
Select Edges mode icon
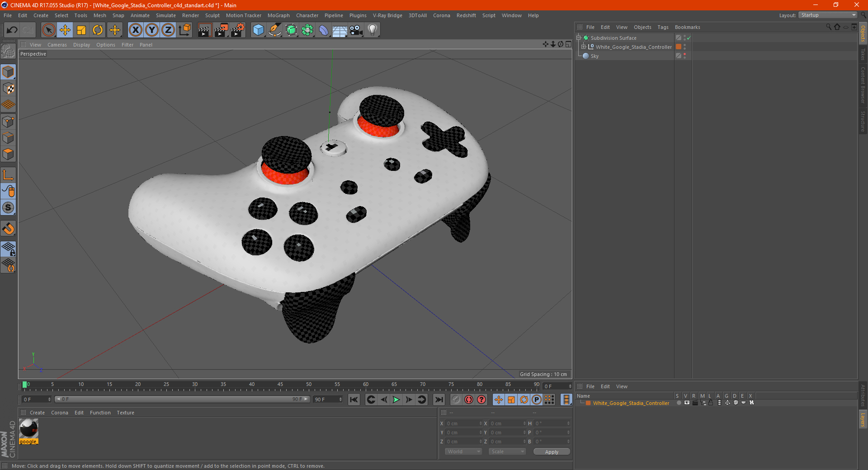coord(8,138)
